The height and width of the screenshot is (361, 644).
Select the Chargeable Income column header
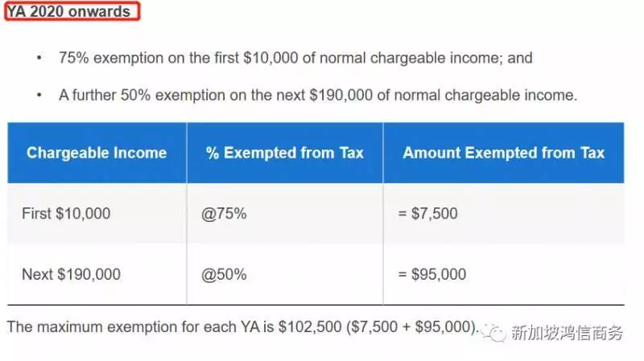pyautogui.click(x=97, y=153)
